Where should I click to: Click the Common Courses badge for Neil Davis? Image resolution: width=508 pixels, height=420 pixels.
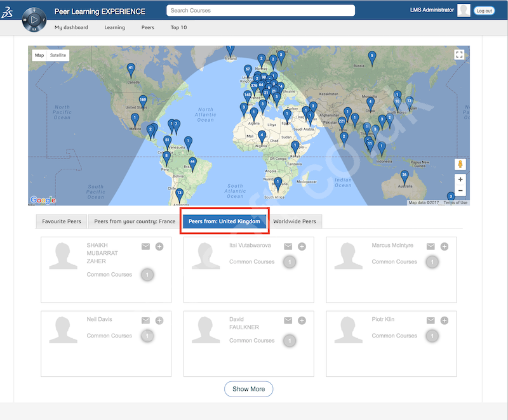(147, 336)
